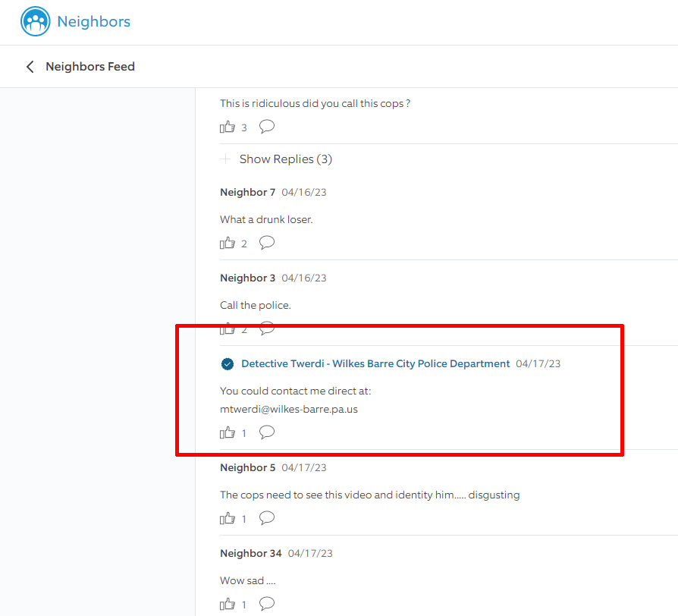Click the plus icon beside Show Replies

click(225, 159)
